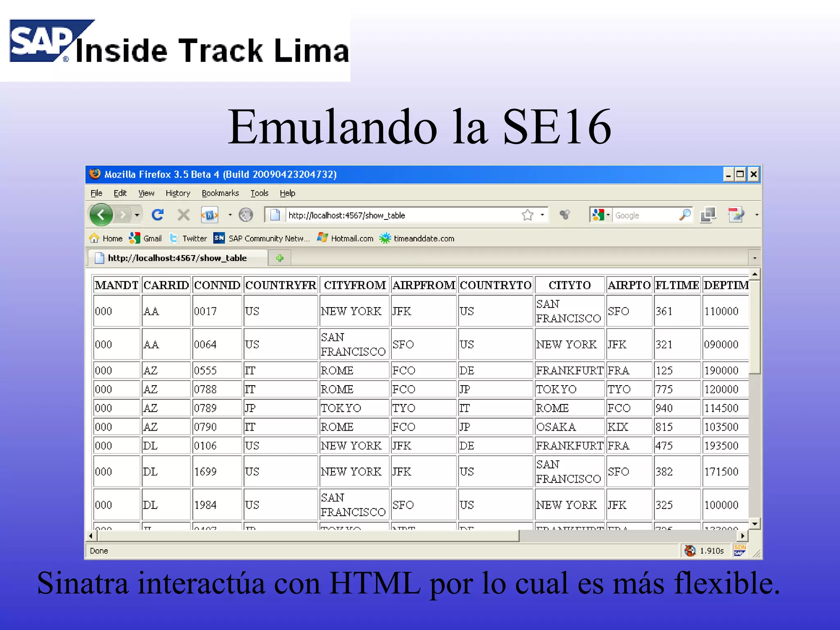840x630 pixels.
Task: Bookmark this page with the star icon
Action: [x=527, y=215]
